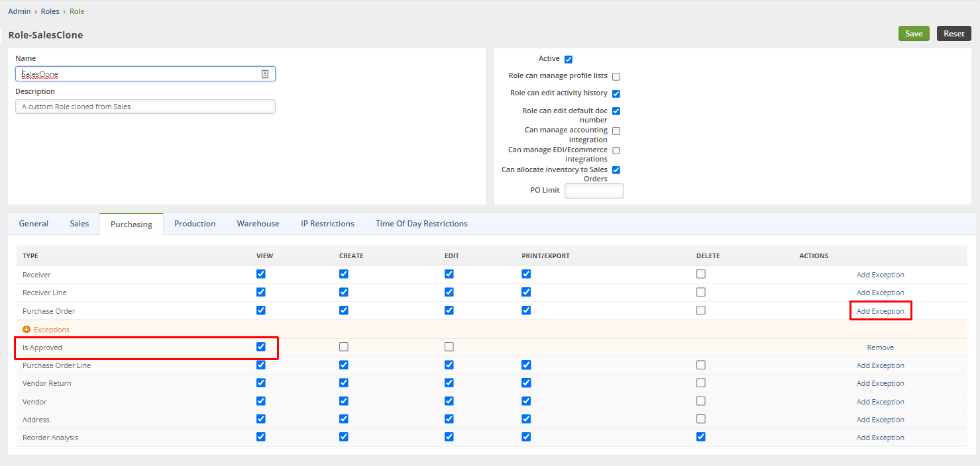This screenshot has width=980, height=466.
Task: Switch to the Sales tab
Action: click(80, 224)
